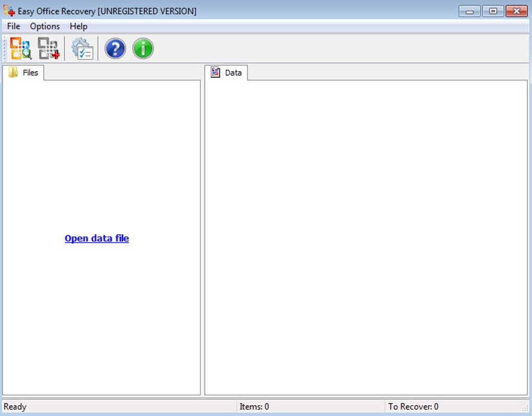Open the options gear-and-checklist toolbar icon

pyautogui.click(x=82, y=49)
